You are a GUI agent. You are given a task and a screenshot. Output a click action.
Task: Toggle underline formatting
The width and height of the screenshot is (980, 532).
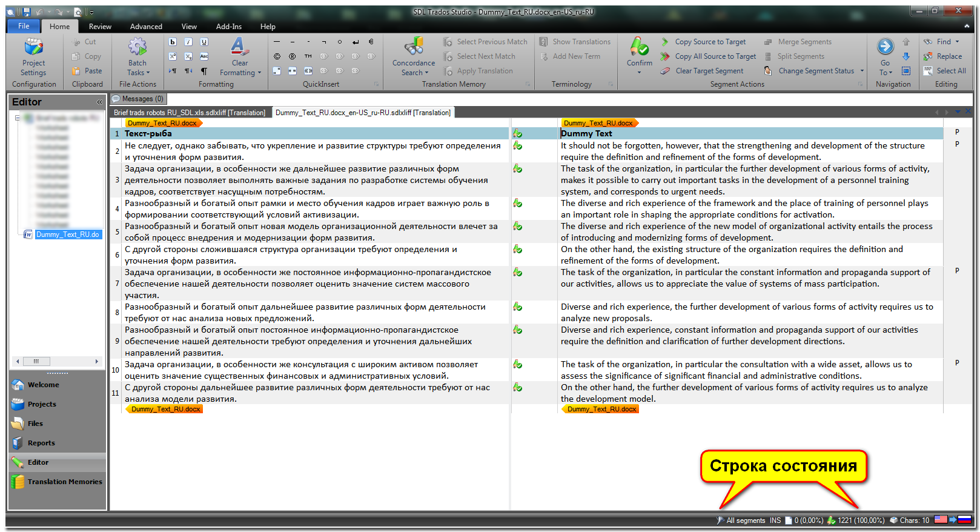(204, 42)
